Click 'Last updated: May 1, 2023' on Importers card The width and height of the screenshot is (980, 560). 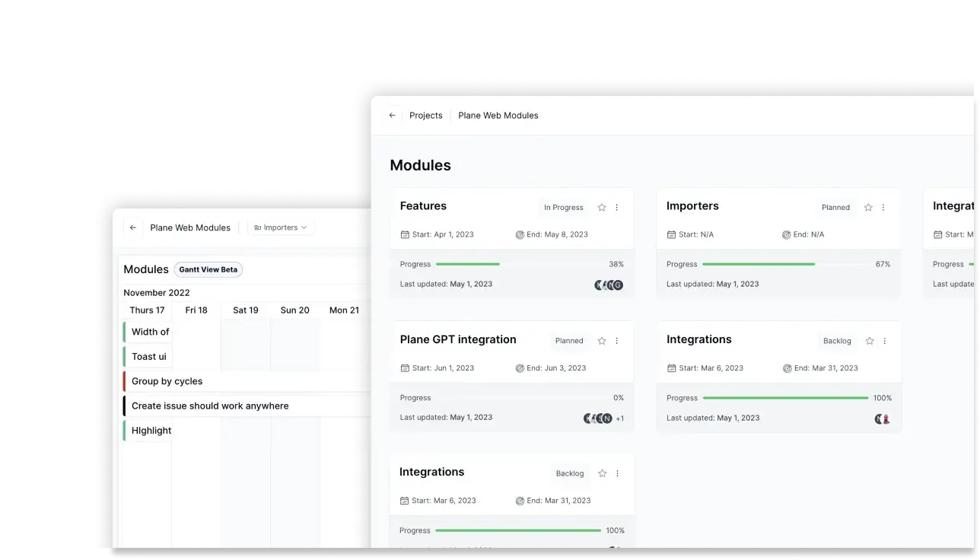tap(712, 285)
